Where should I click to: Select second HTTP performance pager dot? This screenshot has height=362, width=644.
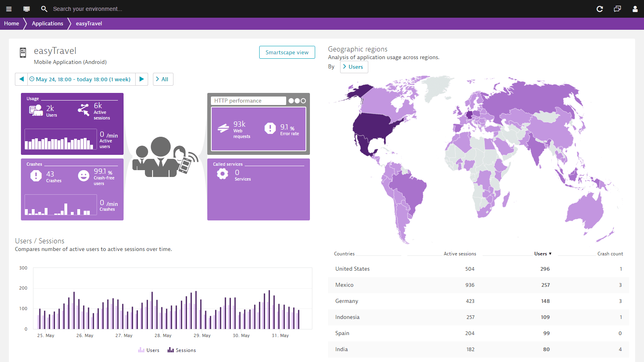[x=297, y=101]
